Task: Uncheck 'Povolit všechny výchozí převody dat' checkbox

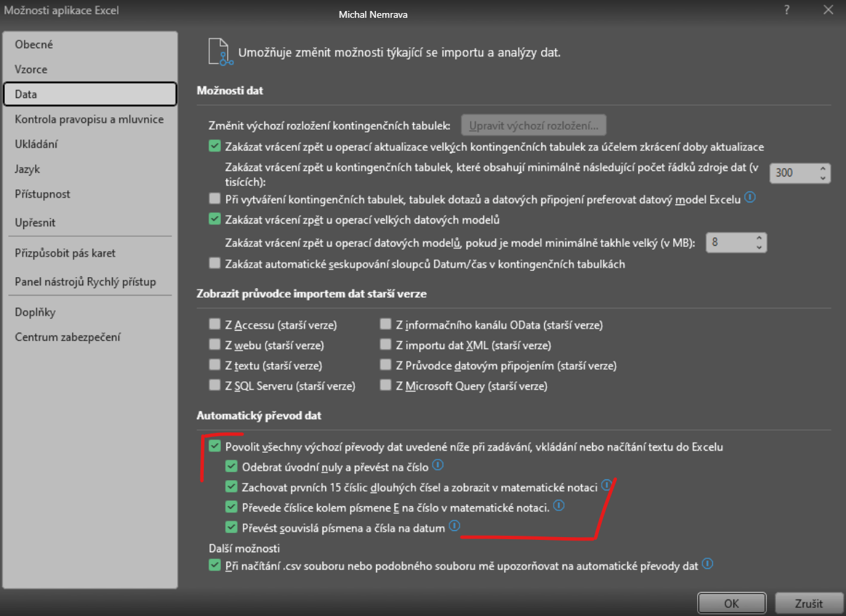Action: pyautogui.click(x=215, y=447)
